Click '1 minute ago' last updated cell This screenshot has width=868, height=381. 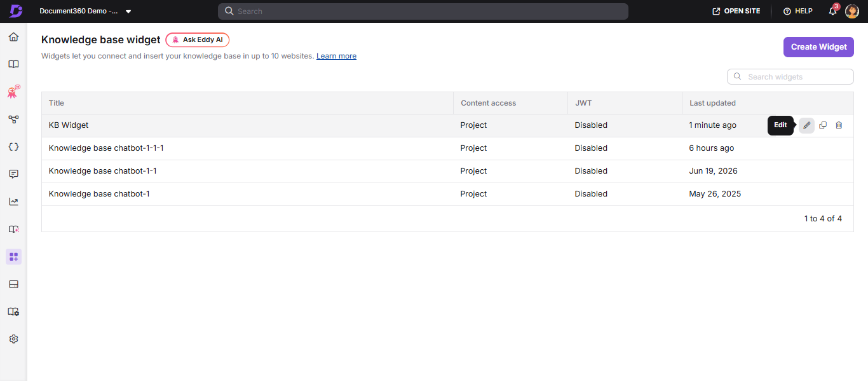(x=713, y=125)
